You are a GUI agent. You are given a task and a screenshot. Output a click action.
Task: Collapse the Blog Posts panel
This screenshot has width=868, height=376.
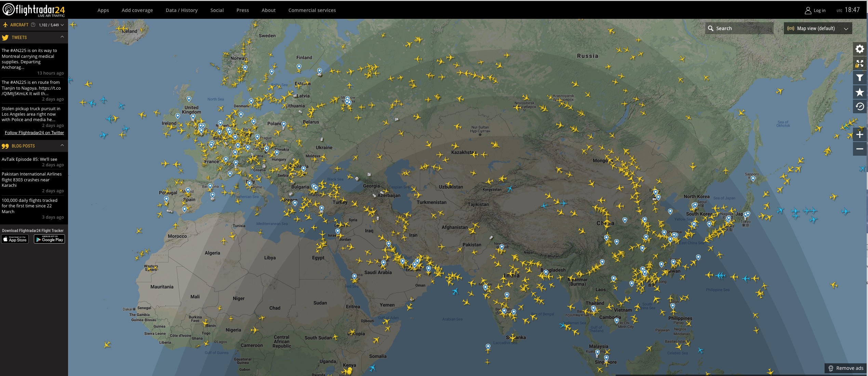tap(62, 145)
